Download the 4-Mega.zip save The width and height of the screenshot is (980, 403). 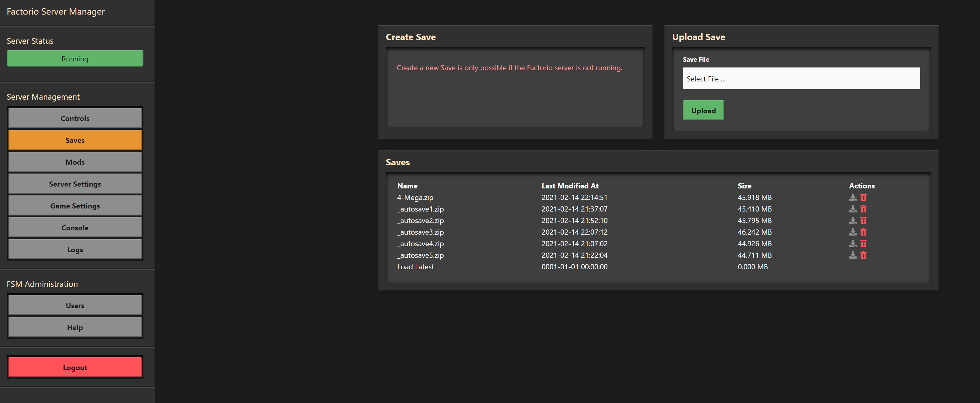click(853, 198)
